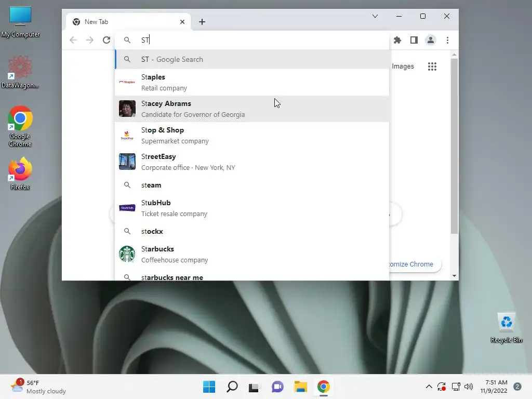Open the Images link
Viewport: 532px width, 399px height.
pos(403,66)
